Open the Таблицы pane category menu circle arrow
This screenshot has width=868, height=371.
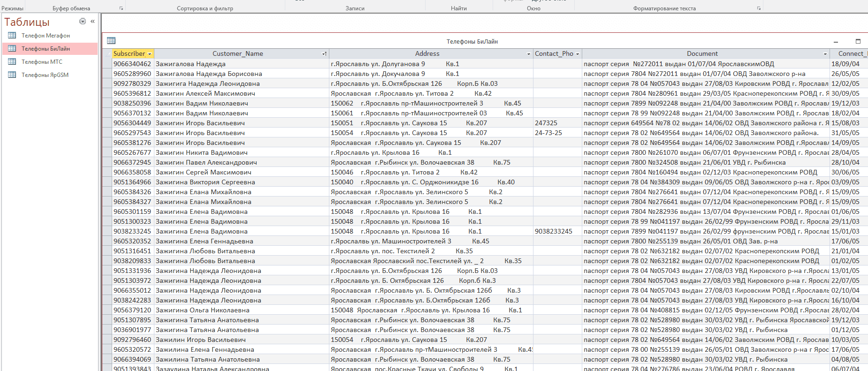pos(83,21)
